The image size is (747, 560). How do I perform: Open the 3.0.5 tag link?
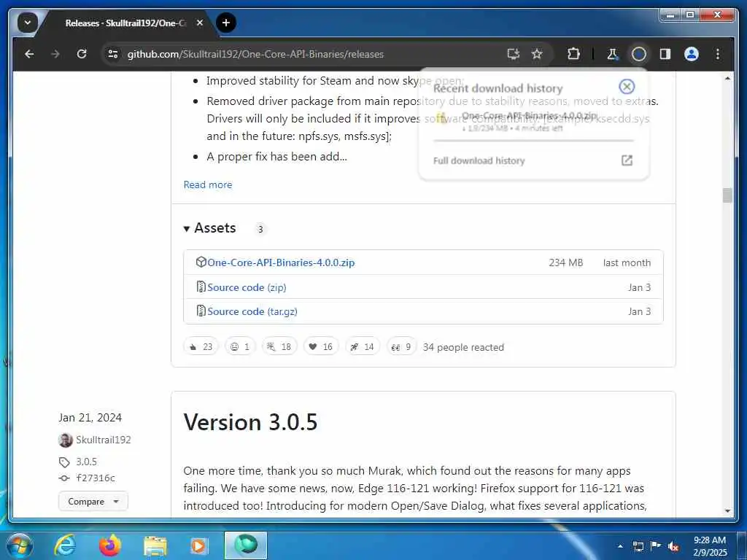[86, 462]
